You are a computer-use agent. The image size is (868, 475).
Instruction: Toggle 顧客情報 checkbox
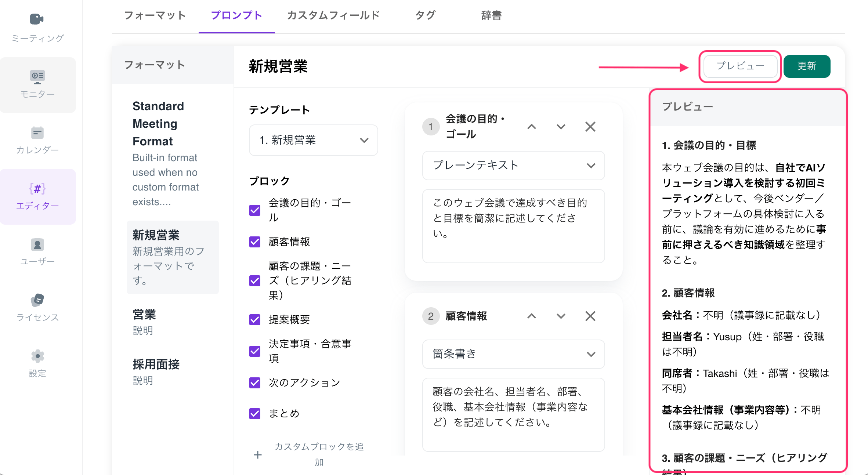coord(255,242)
